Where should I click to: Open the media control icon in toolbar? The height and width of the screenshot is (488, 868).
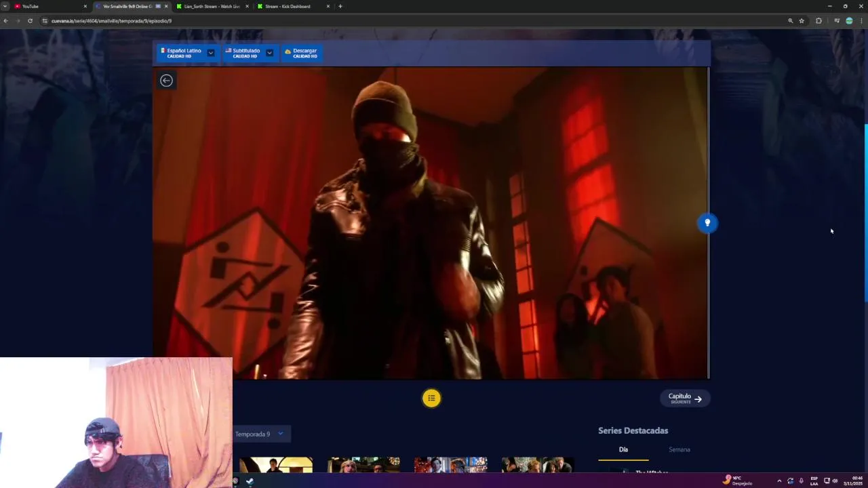coord(837,21)
